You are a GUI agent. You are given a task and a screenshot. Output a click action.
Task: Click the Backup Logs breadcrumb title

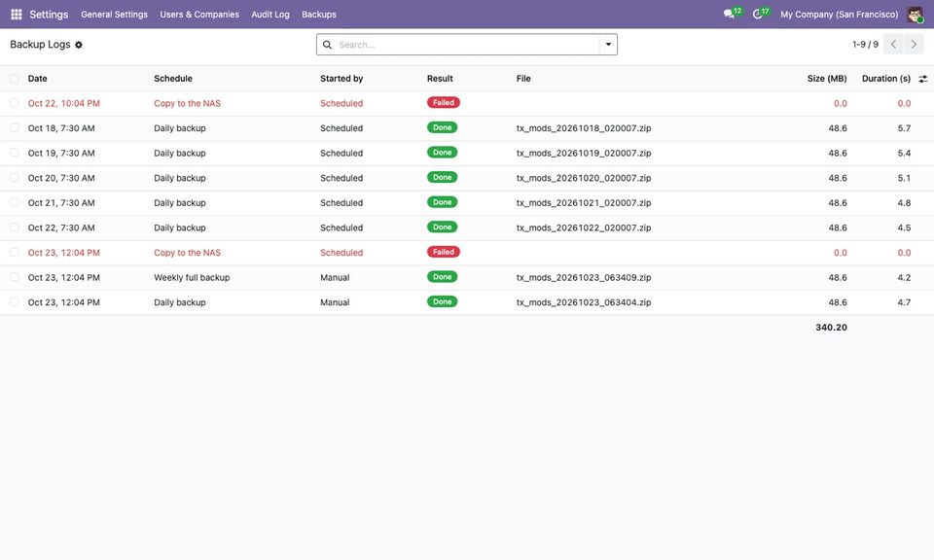[x=40, y=45]
